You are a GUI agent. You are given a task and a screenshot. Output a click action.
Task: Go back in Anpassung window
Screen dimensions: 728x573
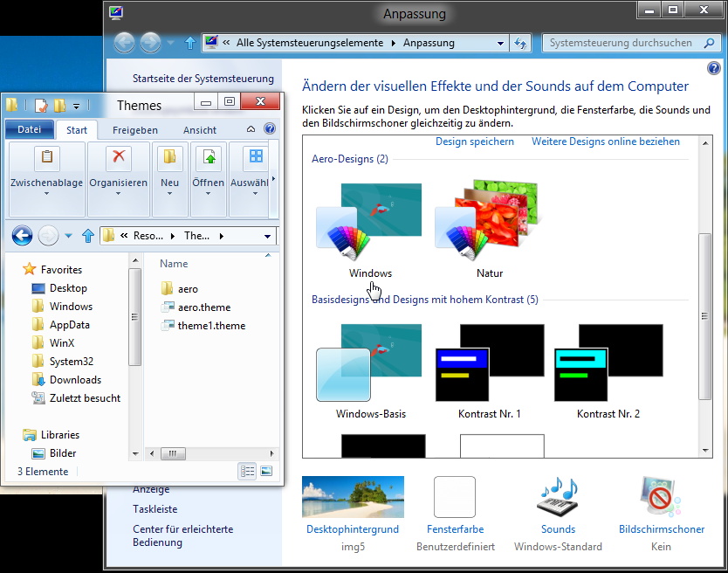pyautogui.click(x=124, y=43)
